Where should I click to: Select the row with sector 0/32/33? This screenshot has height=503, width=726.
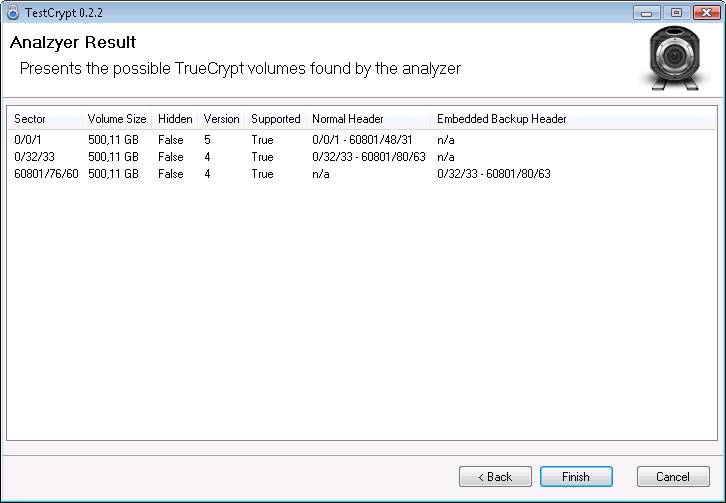[361, 157]
